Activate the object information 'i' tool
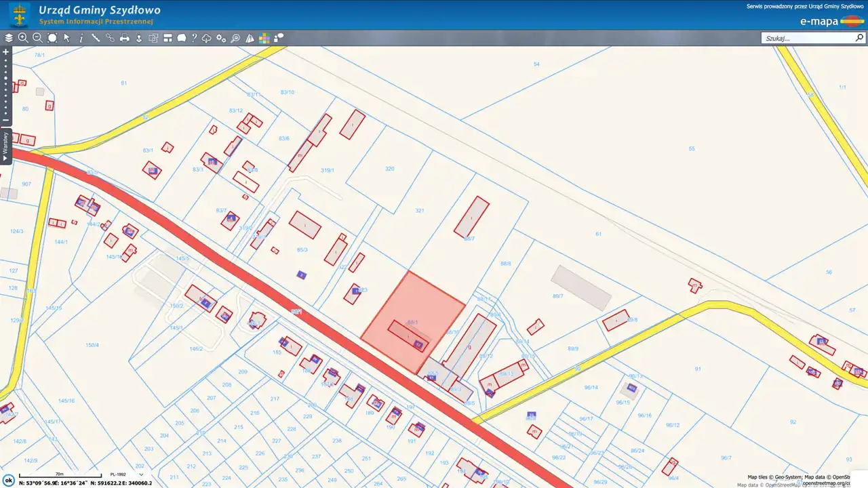Viewport: 868px width, 488px height. click(81, 38)
